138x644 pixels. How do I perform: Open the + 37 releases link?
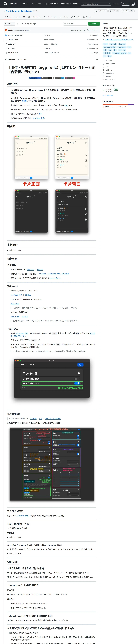click(108, 95)
